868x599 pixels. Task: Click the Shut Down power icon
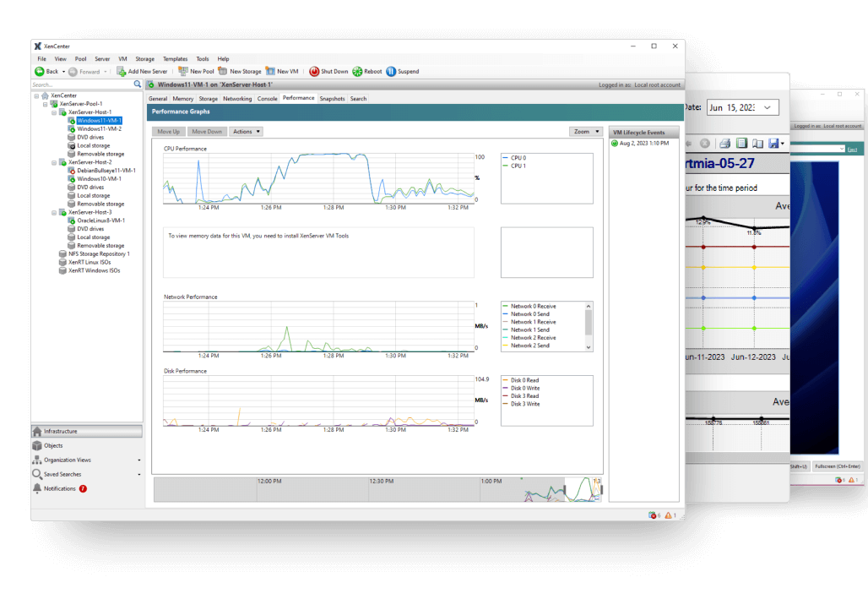[x=314, y=72]
